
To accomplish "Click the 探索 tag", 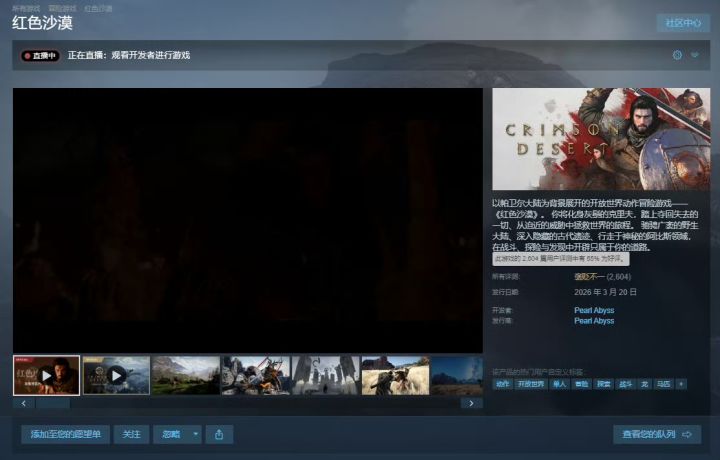I will (x=603, y=384).
